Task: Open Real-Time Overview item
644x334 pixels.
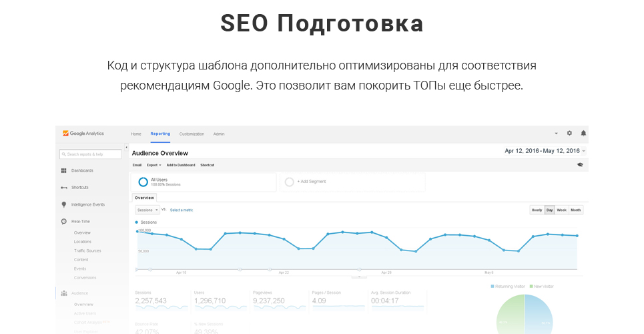Action: (82, 233)
